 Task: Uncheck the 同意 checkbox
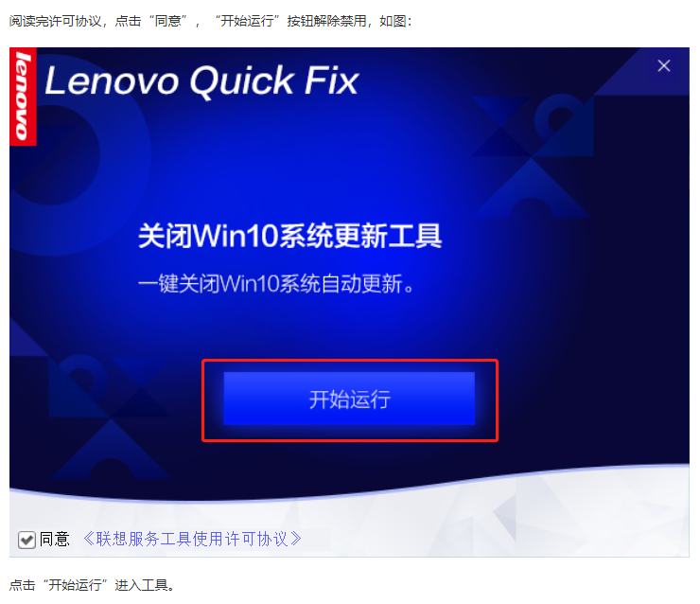click(x=26, y=540)
